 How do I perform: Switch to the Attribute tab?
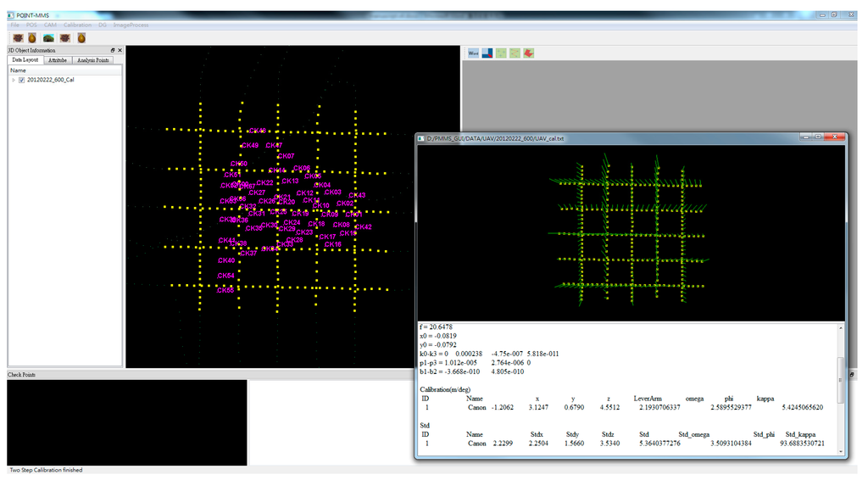coord(58,60)
